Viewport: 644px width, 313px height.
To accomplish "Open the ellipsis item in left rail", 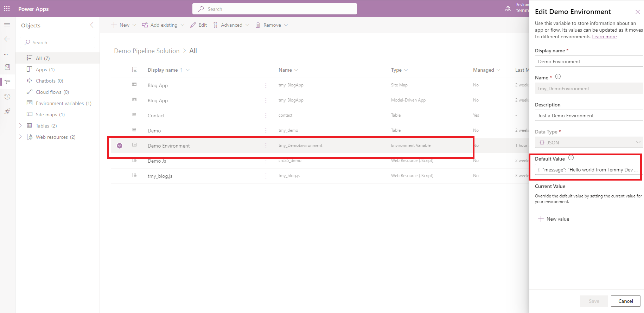I will tap(6, 54).
